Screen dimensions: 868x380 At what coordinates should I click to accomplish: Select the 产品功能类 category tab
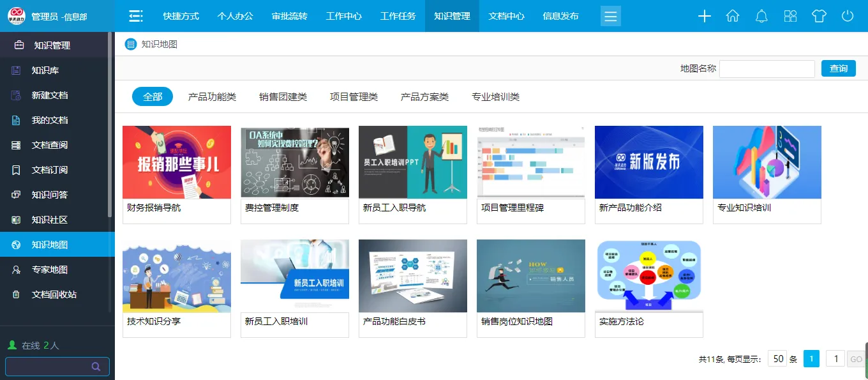(x=212, y=97)
